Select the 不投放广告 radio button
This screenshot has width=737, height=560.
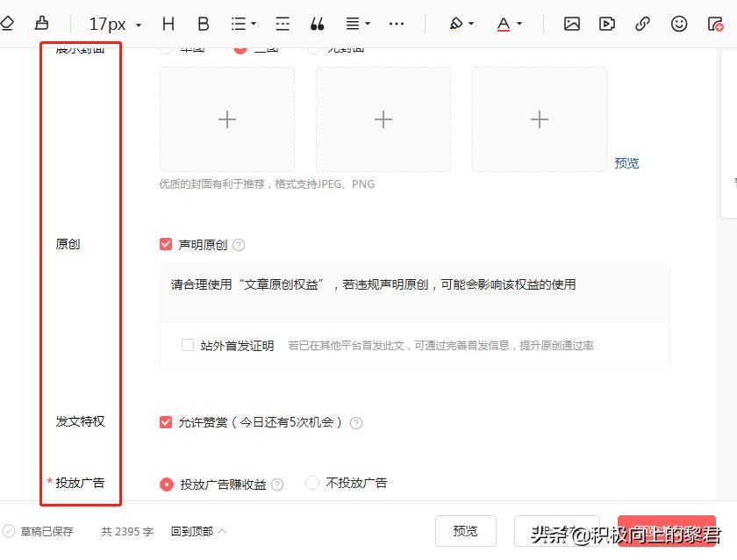[x=311, y=482]
